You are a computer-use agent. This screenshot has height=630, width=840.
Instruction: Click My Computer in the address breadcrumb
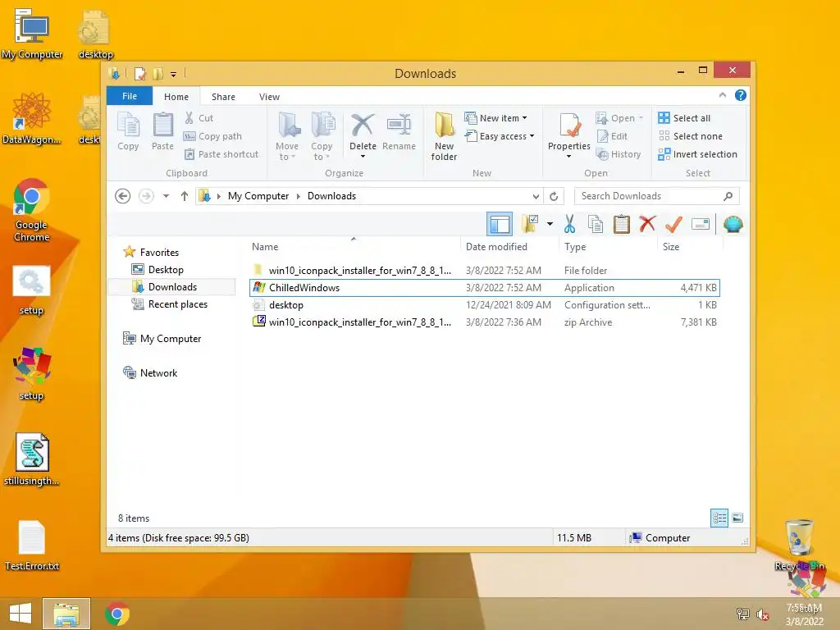pyautogui.click(x=258, y=196)
